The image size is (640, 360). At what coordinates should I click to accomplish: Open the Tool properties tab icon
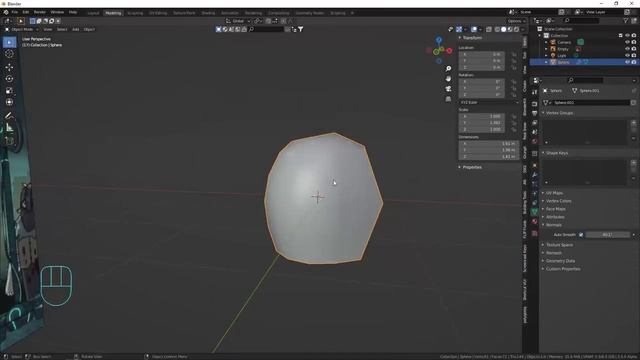pos(535,92)
